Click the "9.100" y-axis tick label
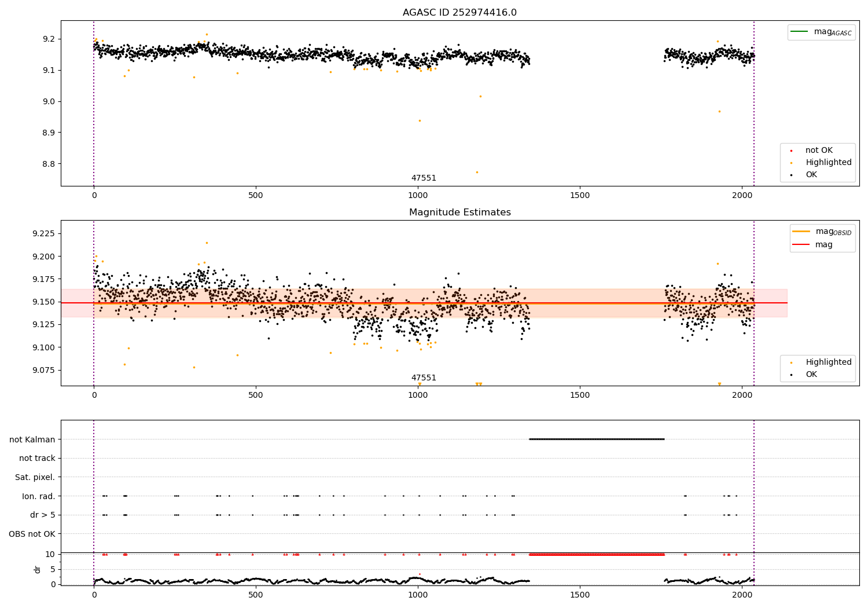The image size is (868, 608). pyautogui.click(x=44, y=347)
